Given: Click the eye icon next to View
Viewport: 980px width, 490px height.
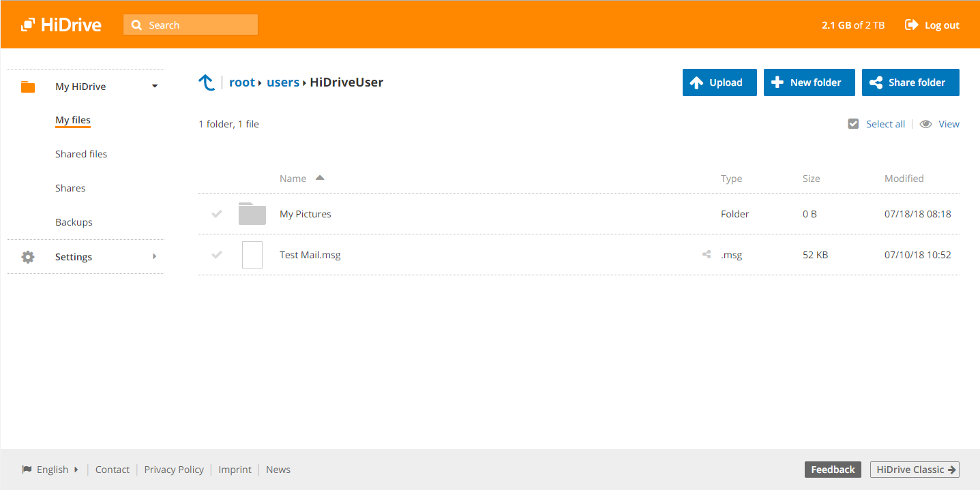Looking at the screenshot, I should (x=925, y=124).
